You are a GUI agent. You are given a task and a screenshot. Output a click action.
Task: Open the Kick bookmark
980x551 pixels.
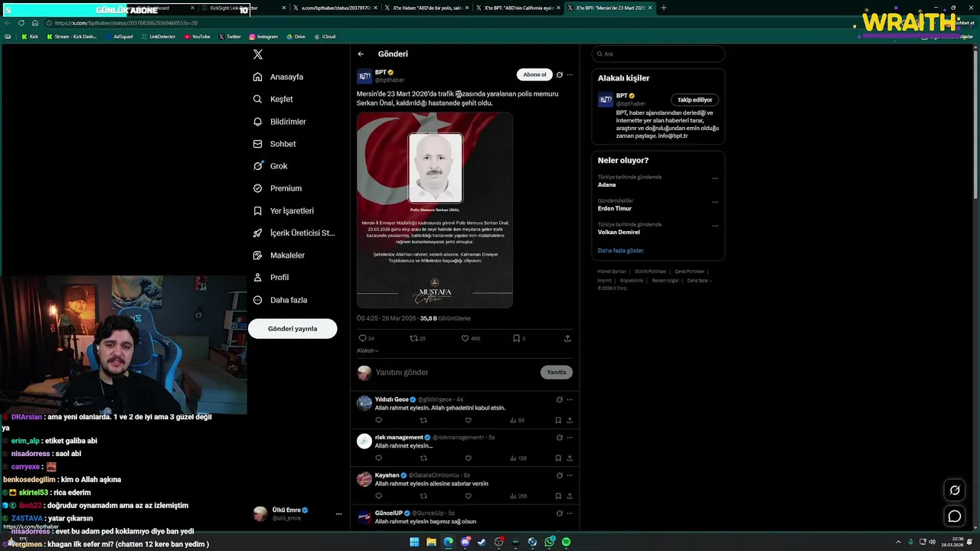(30, 37)
